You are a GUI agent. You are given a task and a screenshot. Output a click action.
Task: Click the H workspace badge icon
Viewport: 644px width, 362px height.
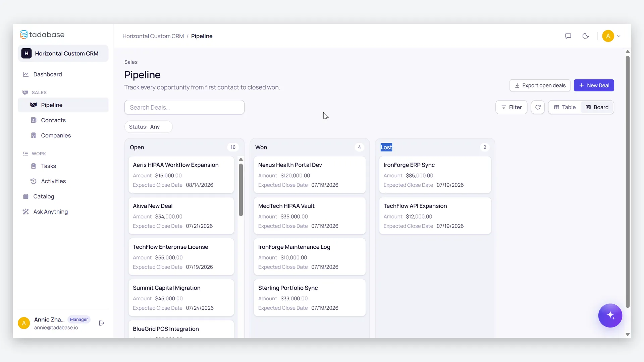26,53
